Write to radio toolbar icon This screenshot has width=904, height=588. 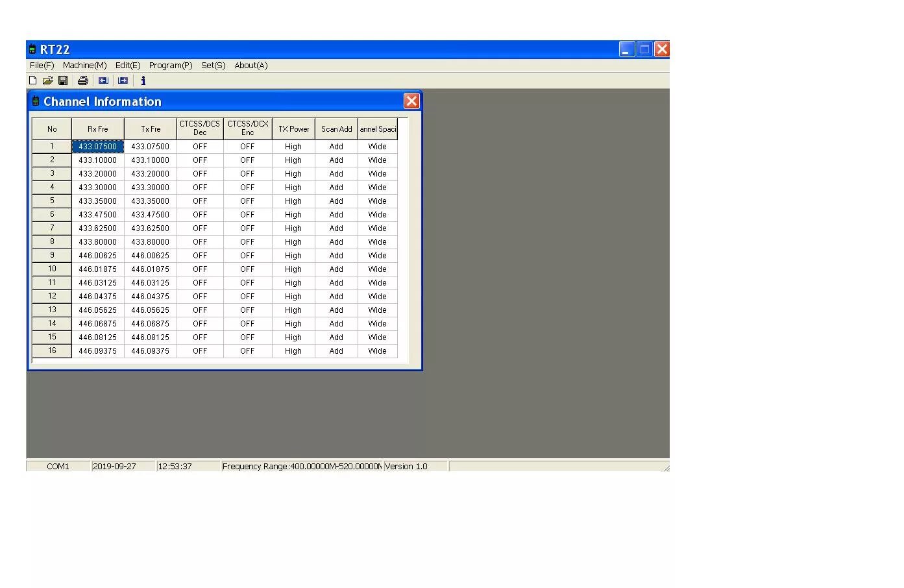(123, 80)
